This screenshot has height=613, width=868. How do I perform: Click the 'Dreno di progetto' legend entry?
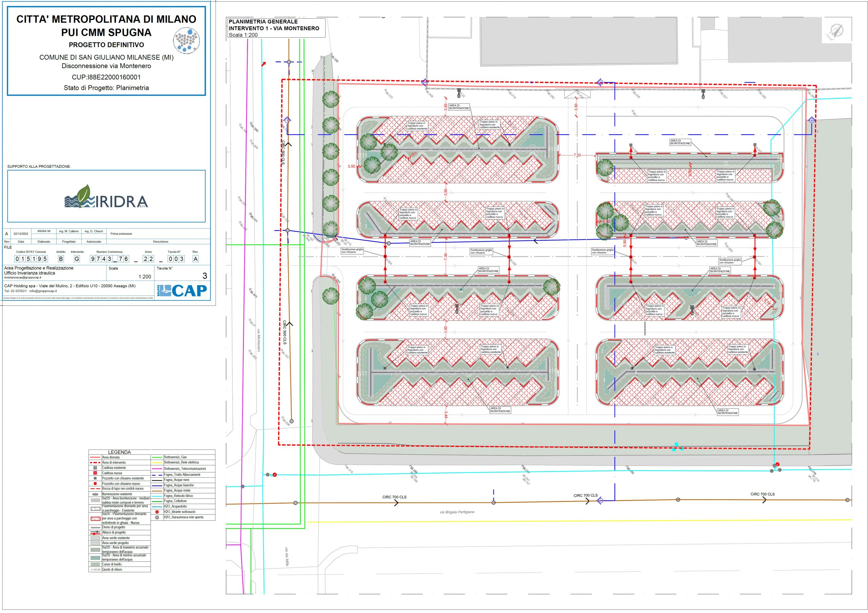tap(113, 527)
